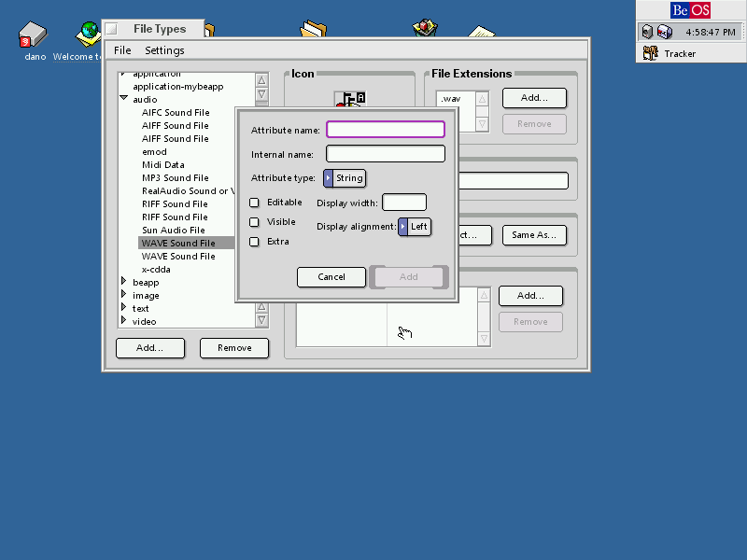Select emod in the type list

(x=154, y=152)
